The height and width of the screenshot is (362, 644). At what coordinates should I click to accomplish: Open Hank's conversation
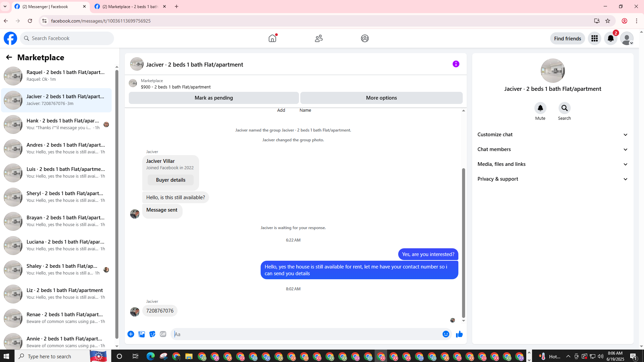[x=56, y=124]
